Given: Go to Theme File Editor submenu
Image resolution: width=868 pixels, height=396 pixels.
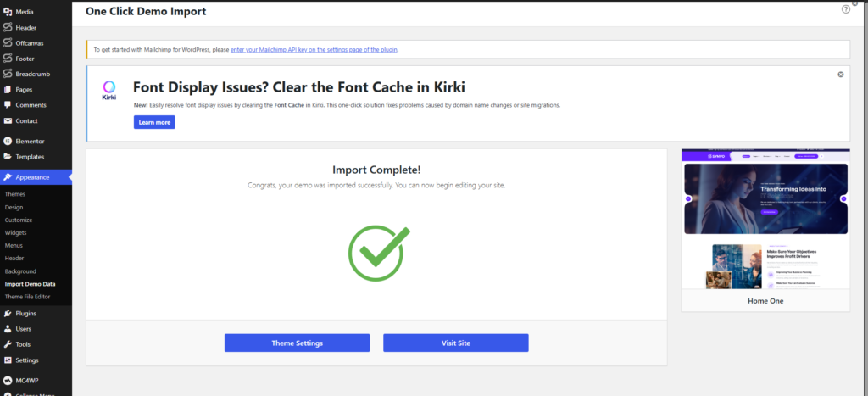Looking at the screenshot, I should pos(30,297).
